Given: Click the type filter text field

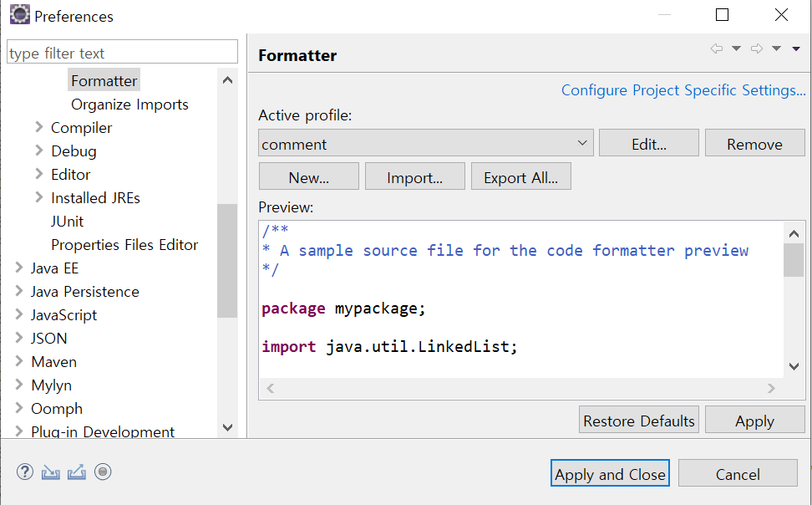Looking at the screenshot, I should (x=122, y=53).
